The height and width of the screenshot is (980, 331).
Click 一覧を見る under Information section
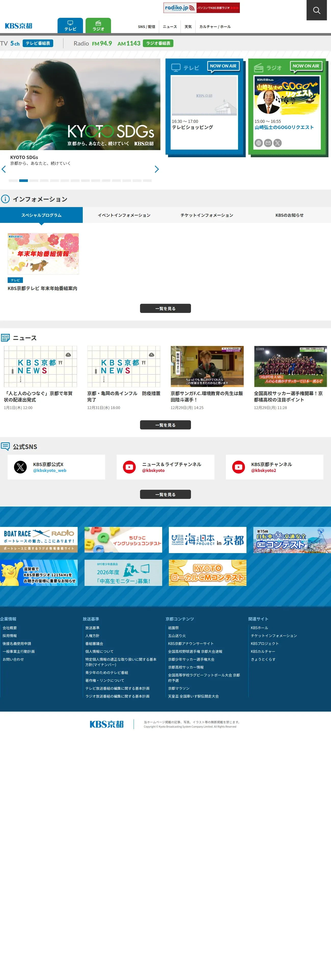[165, 309]
